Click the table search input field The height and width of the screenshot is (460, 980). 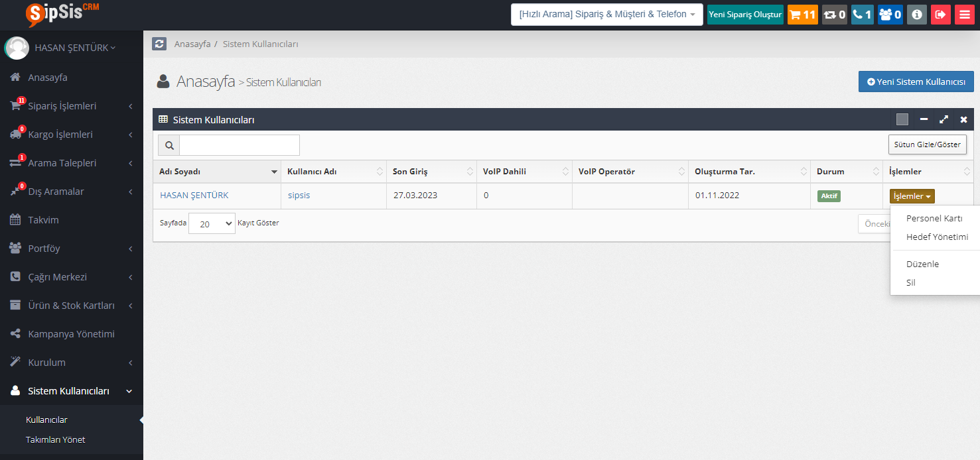click(x=239, y=145)
